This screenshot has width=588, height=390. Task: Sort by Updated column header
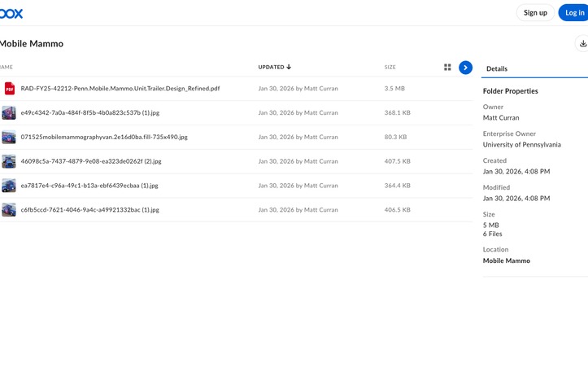(275, 68)
